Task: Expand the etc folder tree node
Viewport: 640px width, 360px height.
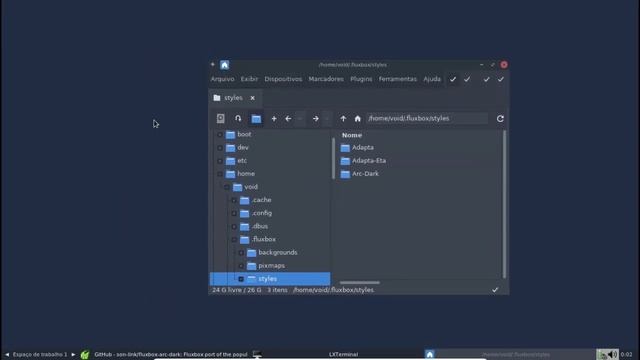Action: tap(220, 160)
